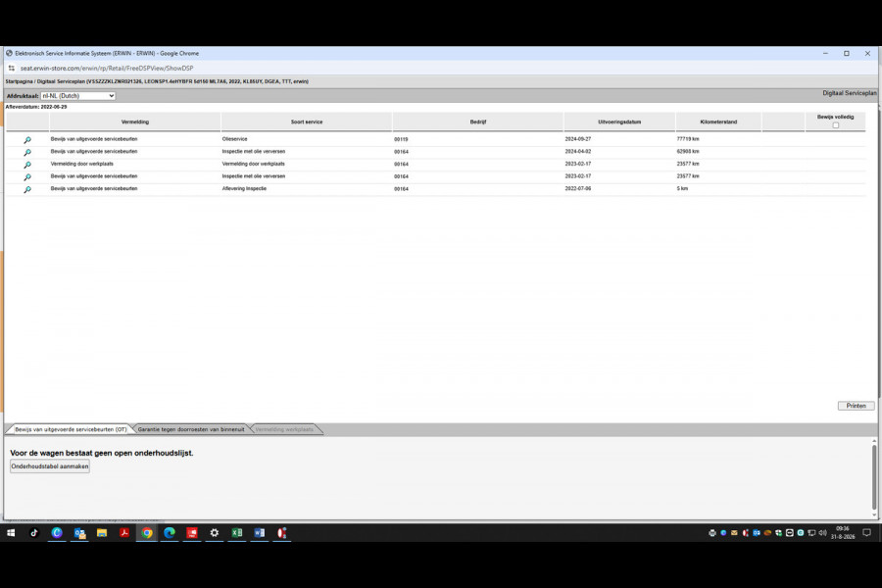Open the taskbar clock and date
The width and height of the screenshot is (882, 588).
pyautogui.click(x=843, y=532)
